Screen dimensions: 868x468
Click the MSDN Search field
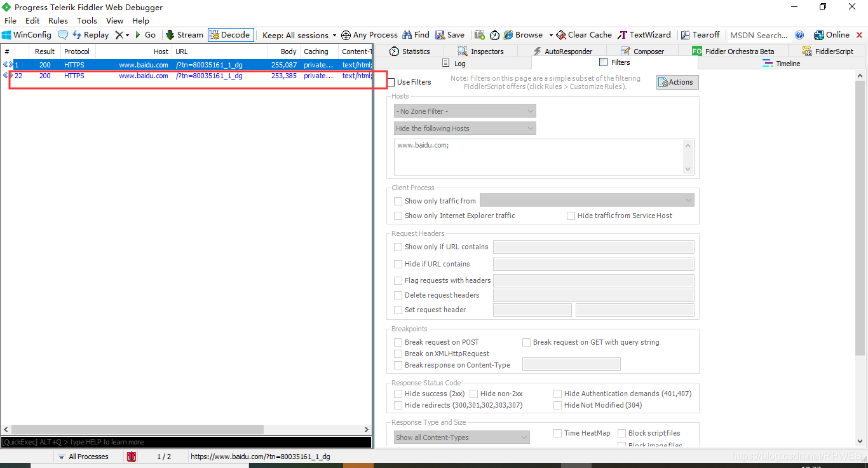(759, 35)
